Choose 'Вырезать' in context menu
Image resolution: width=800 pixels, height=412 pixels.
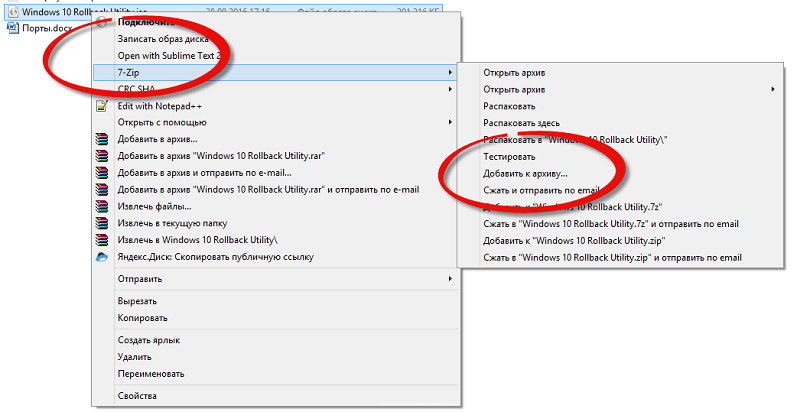pos(137,301)
